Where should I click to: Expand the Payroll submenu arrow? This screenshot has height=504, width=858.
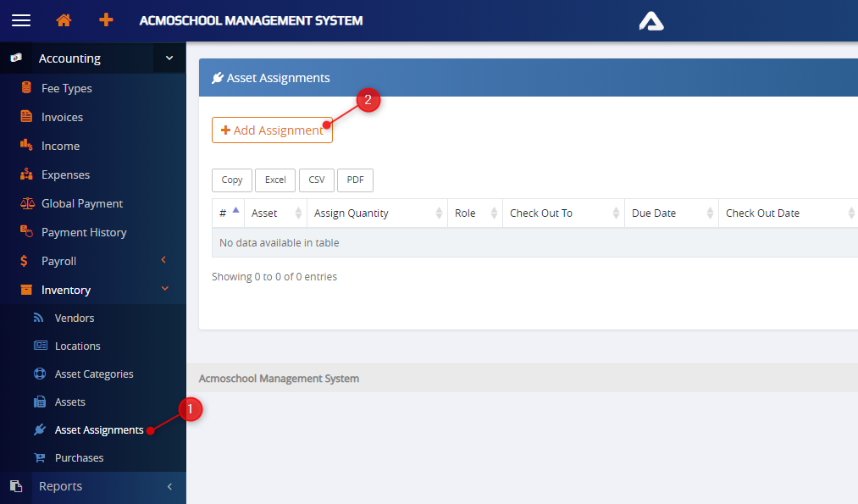(x=163, y=261)
